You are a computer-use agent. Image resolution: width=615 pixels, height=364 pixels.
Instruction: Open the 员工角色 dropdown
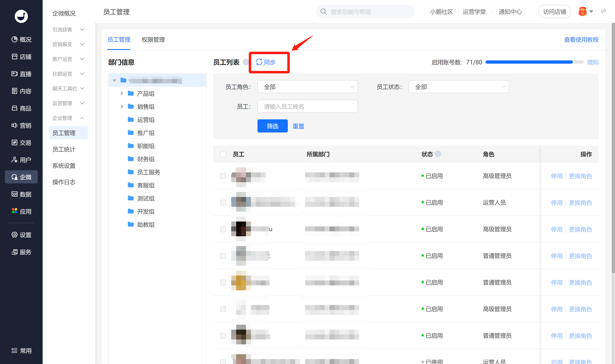tap(307, 87)
